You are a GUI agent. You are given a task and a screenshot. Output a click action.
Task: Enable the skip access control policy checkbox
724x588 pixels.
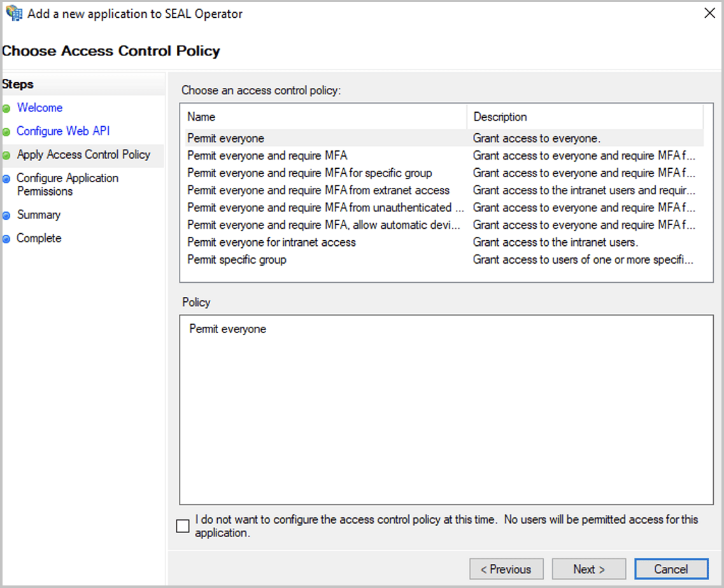point(183,525)
